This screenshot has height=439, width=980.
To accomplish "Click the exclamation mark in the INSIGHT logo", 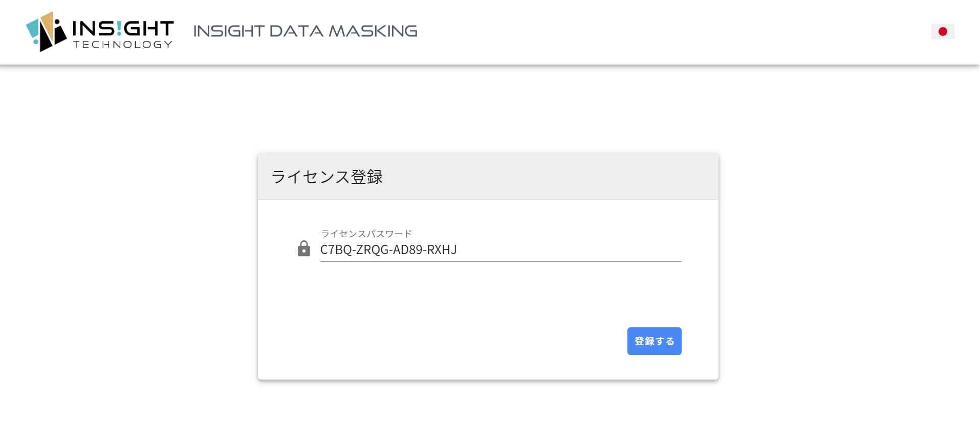I will pyautogui.click(x=119, y=28).
